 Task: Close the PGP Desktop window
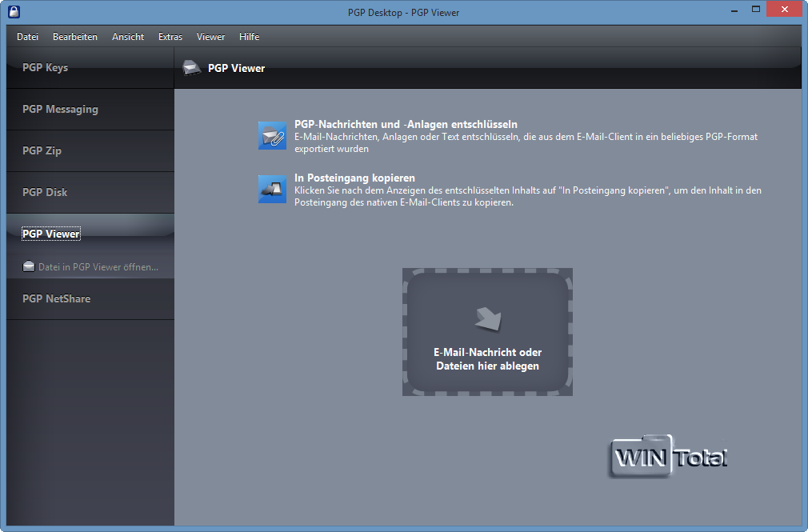(784, 10)
